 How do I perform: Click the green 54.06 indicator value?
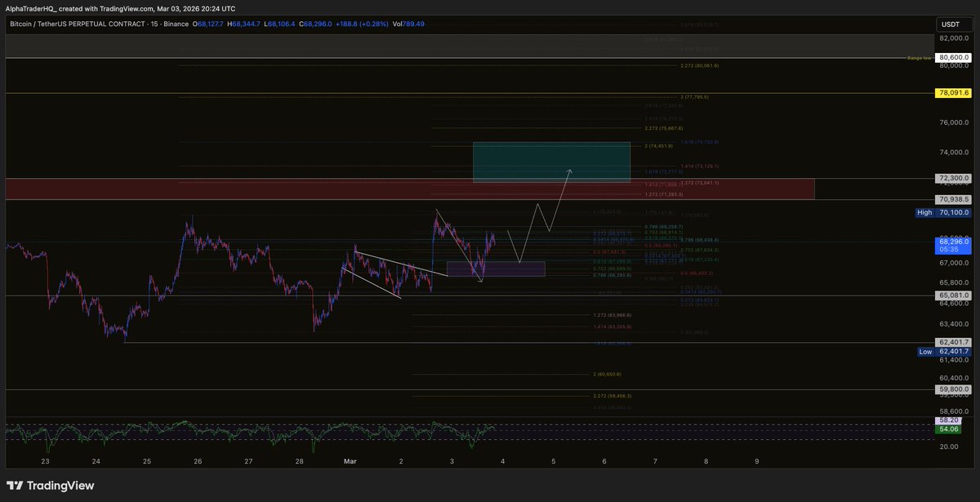tap(949, 429)
